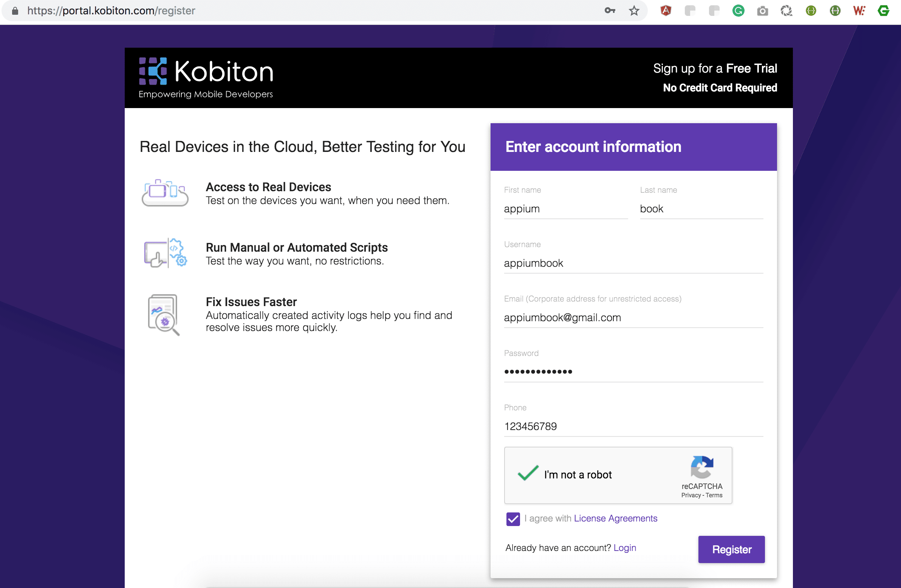The image size is (901, 588).
Task: Click the bookmark star icon
Action: [634, 11]
